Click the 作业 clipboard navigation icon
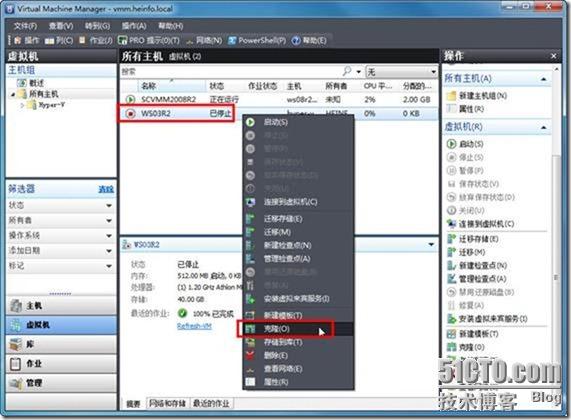571x420 pixels. pyautogui.click(x=16, y=364)
